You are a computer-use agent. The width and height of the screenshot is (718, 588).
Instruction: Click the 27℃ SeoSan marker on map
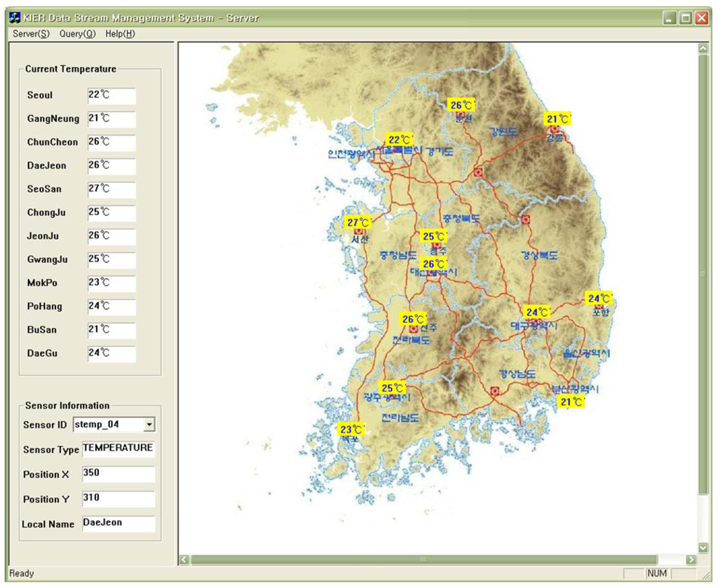pyautogui.click(x=357, y=223)
